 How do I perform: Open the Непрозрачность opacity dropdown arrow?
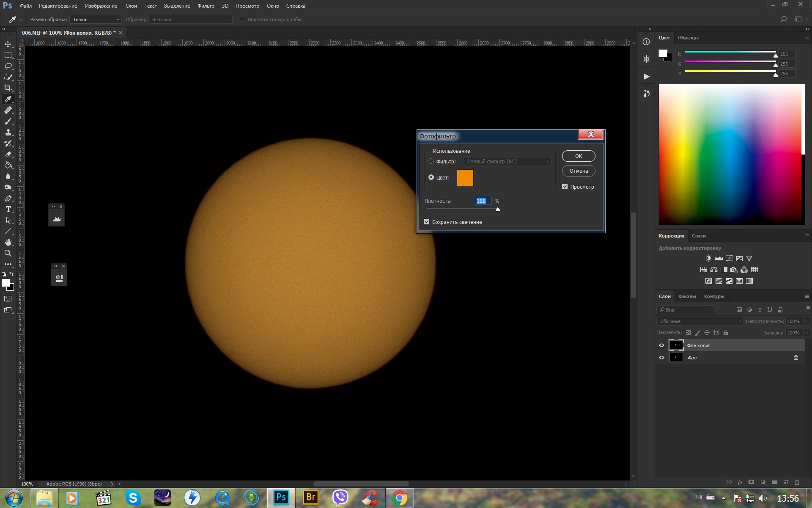coord(807,321)
